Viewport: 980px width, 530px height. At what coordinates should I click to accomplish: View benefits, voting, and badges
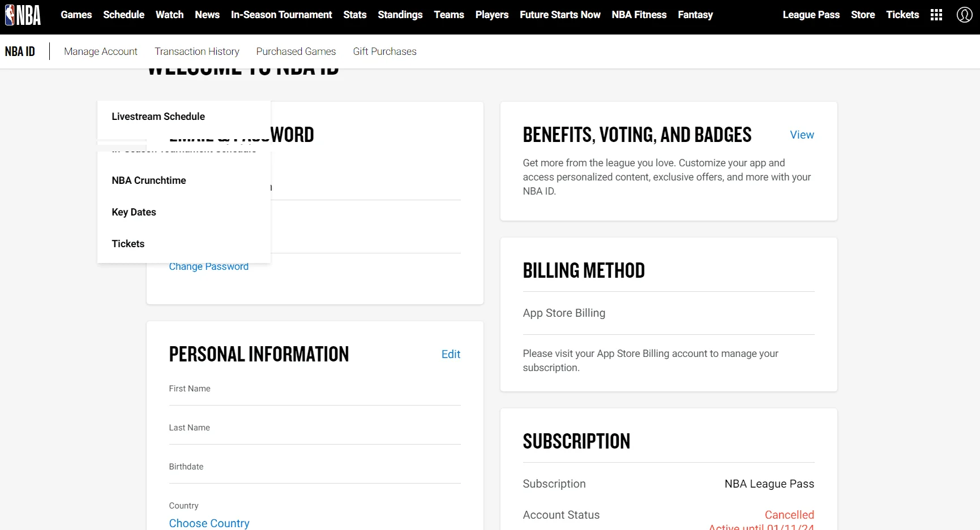802,135
